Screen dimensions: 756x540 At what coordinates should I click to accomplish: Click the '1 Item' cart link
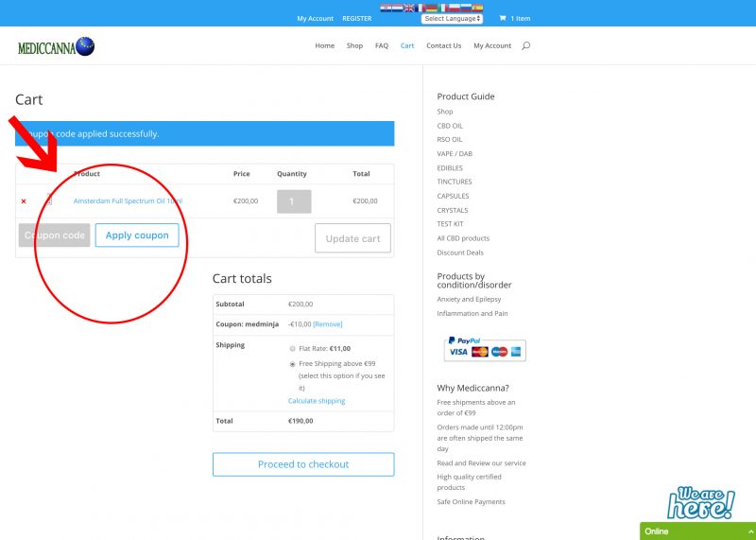(521, 18)
